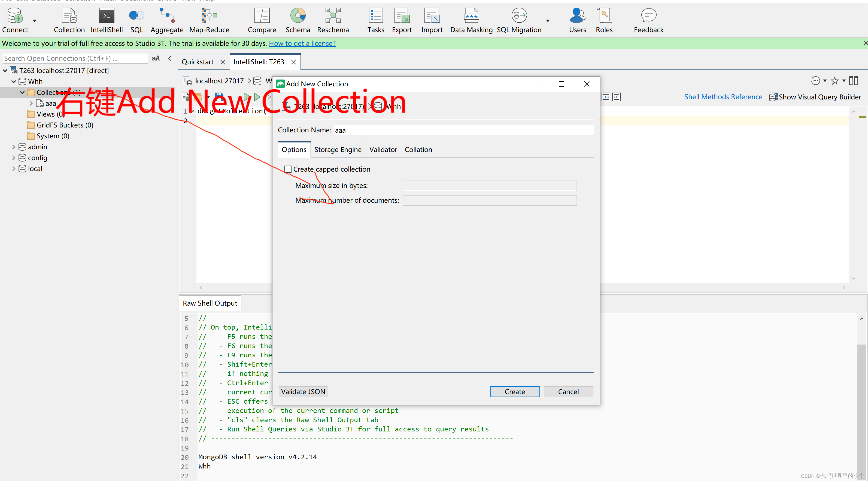Screen dimensions: 868x481
Task: Collapse the Whh database node
Action: tap(13, 81)
